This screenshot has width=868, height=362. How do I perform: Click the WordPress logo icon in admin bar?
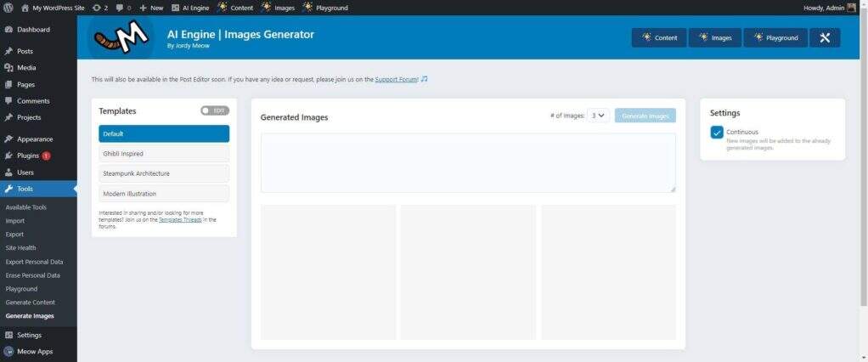(8, 8)
